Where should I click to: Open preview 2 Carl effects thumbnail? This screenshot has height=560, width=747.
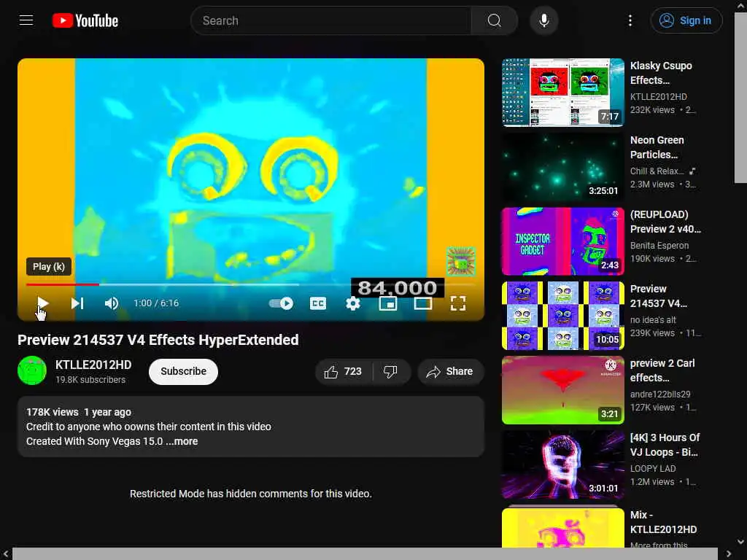(x=562, y=389)
